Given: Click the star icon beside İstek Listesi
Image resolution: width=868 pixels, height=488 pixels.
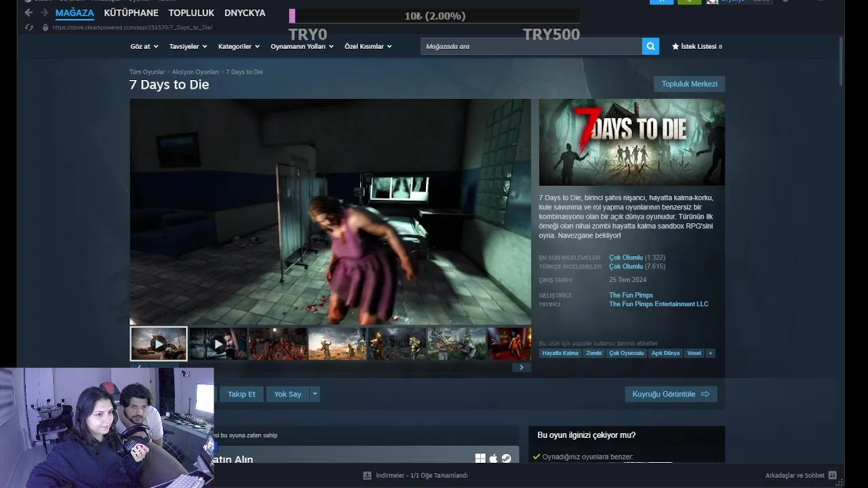Looking at the screenshot, I should tap(675, 46).
